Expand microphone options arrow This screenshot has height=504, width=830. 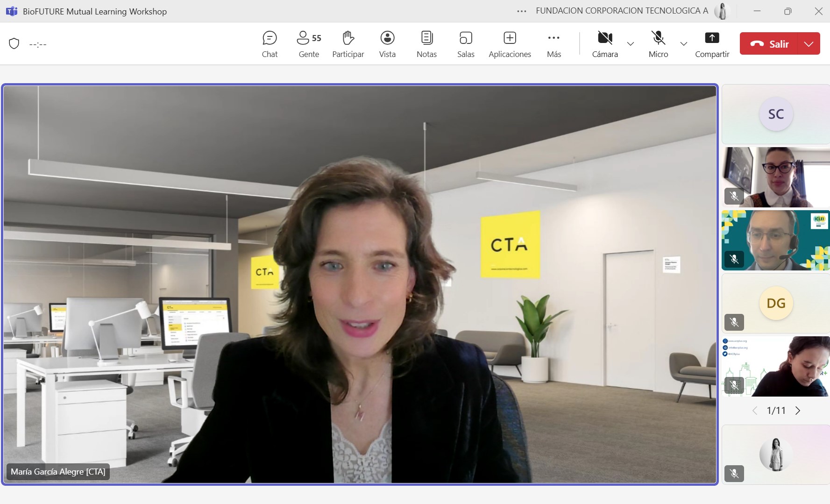pyautogui.click(x=684, y=44)
